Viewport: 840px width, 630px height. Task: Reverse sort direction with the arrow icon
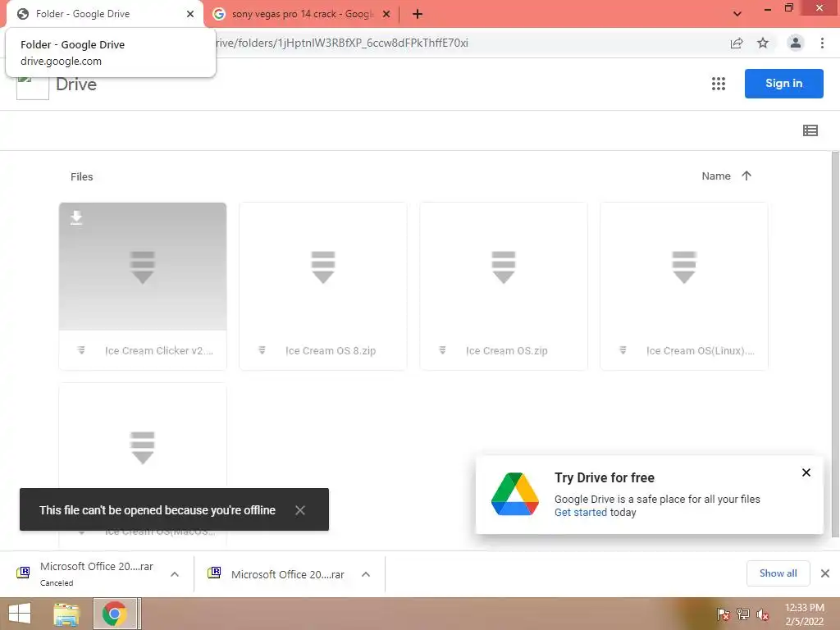tap(746, 176)
